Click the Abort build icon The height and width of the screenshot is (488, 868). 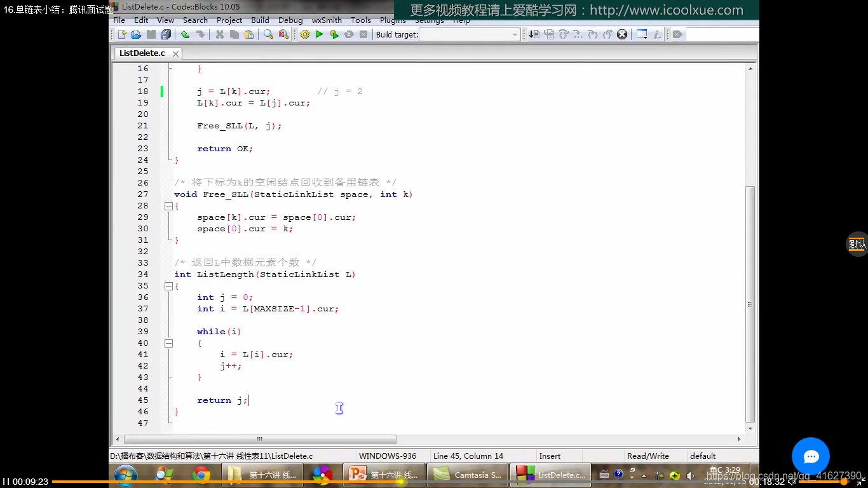pos(363,34)
